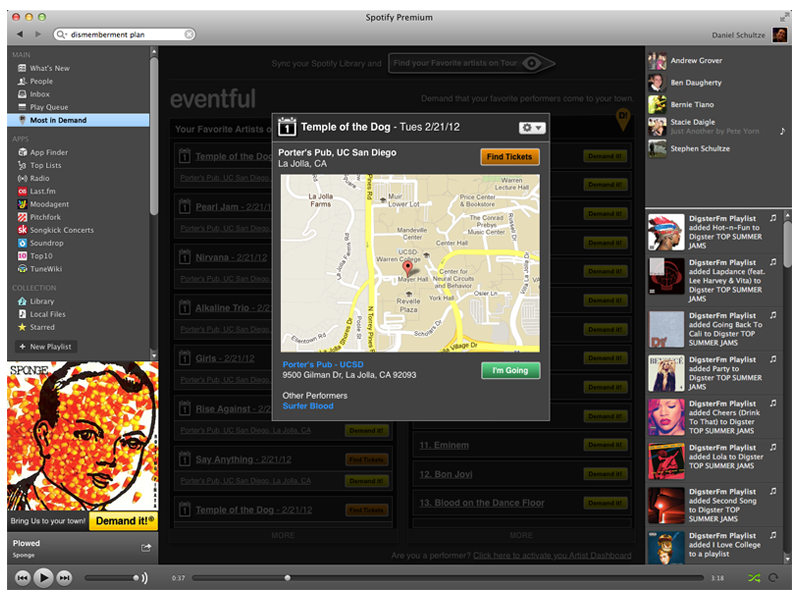This screenshot has width=800, height=600.
Task: Play the current track
Action: tap(43, 578)
